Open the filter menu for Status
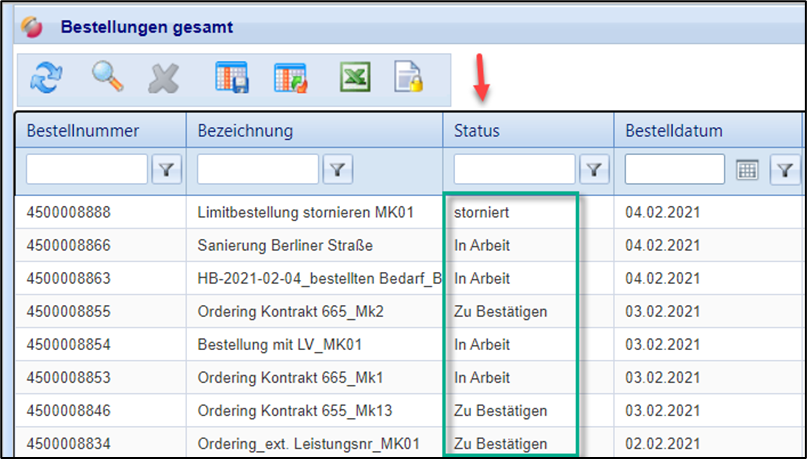This screenshot has height=459, width=807. tap(595, 170)
